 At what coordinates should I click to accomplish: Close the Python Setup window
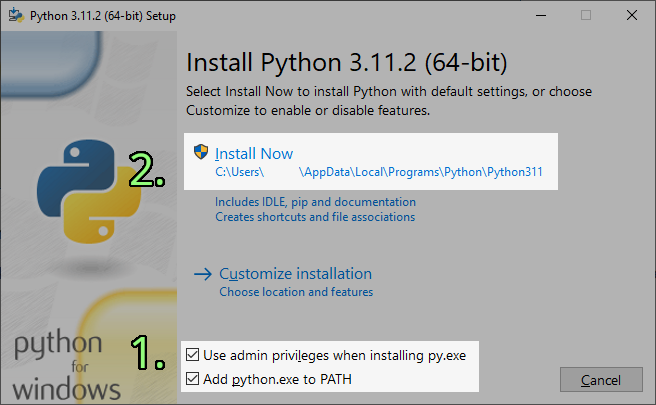[x=632, y=15]
